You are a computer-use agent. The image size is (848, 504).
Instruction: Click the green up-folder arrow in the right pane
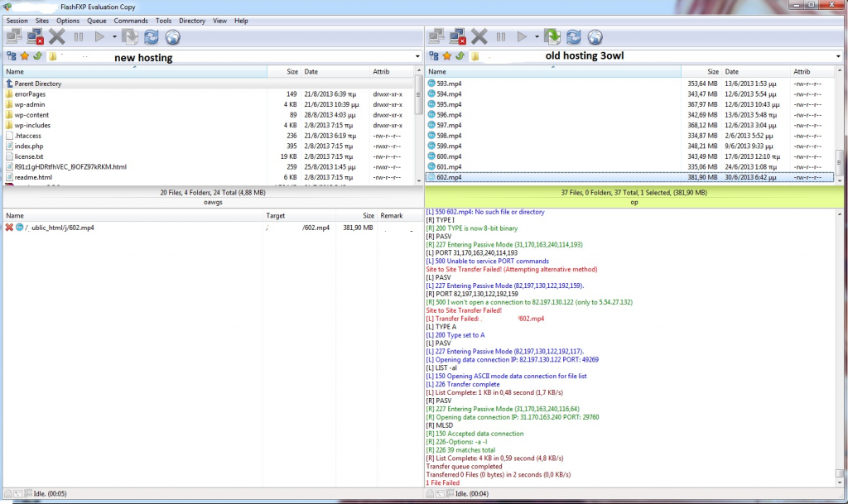point(460,56)
